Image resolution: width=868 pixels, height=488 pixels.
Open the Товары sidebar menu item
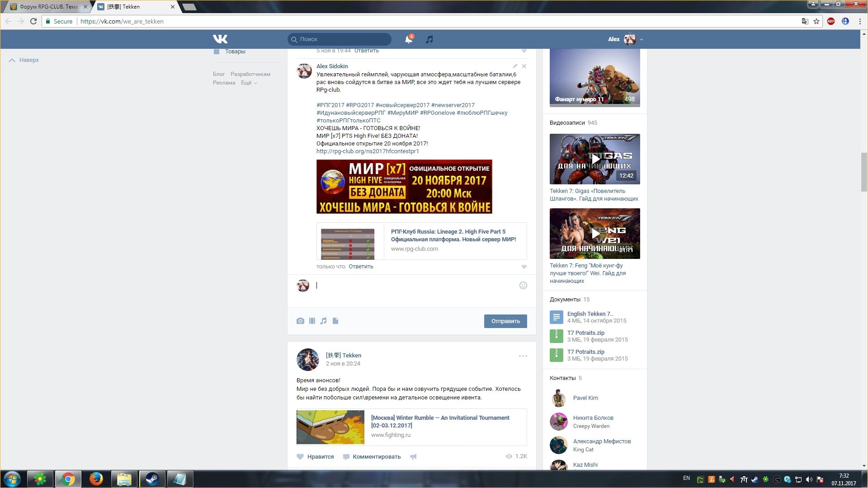click(x=235, y=52)
